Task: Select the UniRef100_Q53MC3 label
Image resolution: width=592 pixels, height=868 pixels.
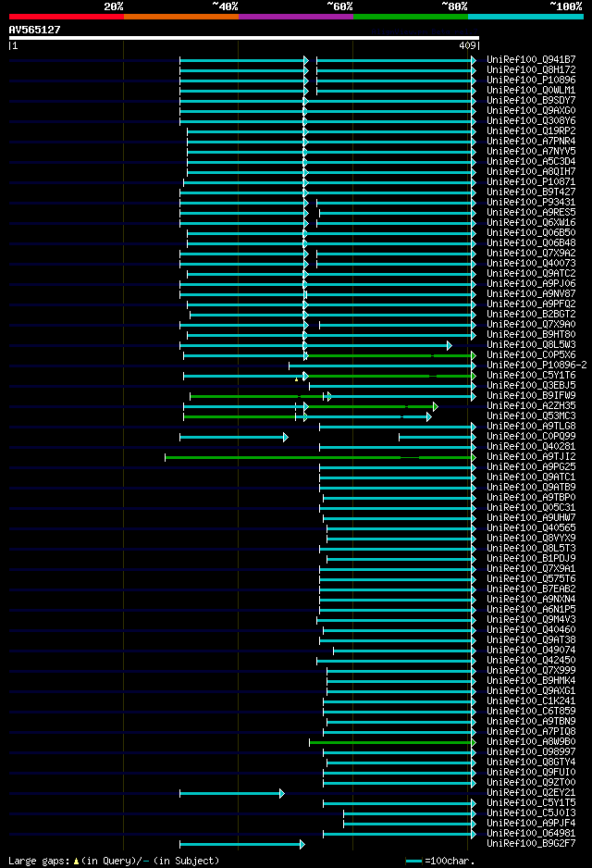Action: click(x=531, y=416)
